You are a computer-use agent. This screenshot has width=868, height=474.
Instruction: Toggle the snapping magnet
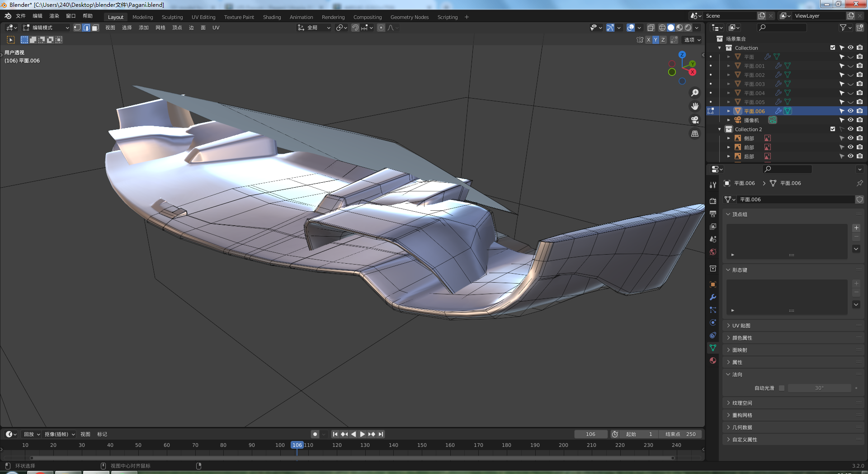(x=355, y=28)
